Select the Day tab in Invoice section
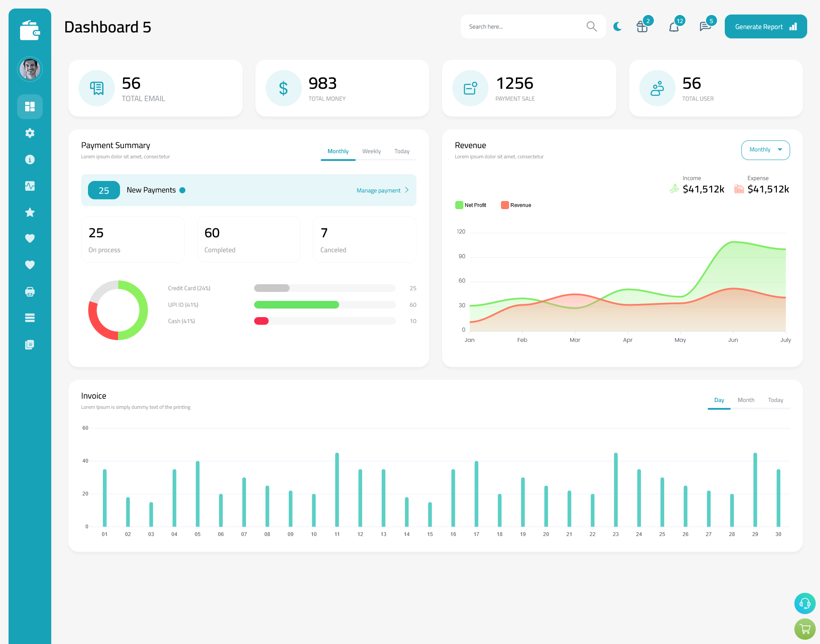This screenshot has height=644, width=820. (718, 400)
